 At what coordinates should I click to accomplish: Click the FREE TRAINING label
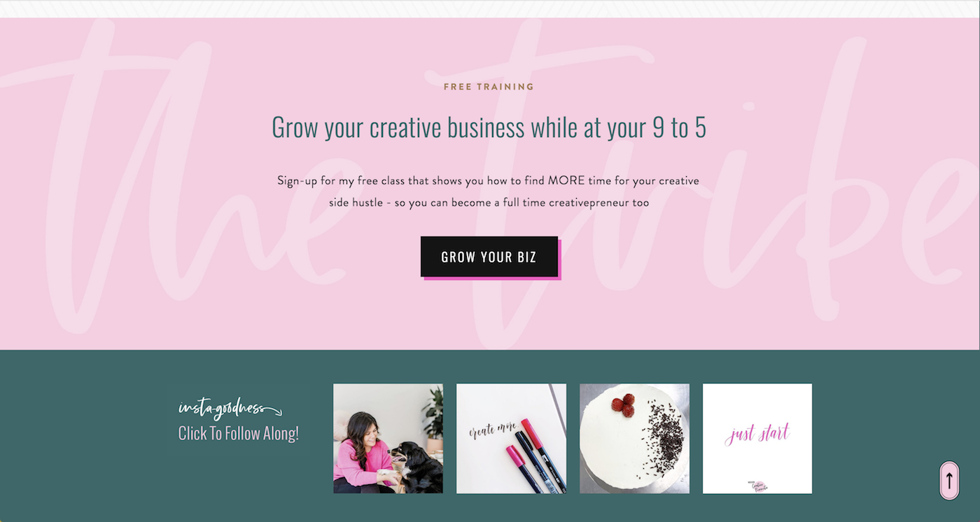tap(489, 87)
